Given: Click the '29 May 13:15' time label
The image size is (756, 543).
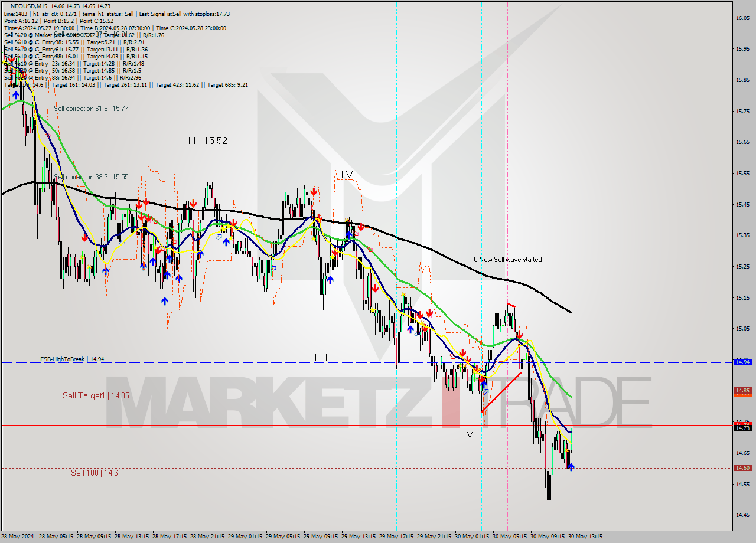Looking at the screenshot, I should [x=359, y=537].
